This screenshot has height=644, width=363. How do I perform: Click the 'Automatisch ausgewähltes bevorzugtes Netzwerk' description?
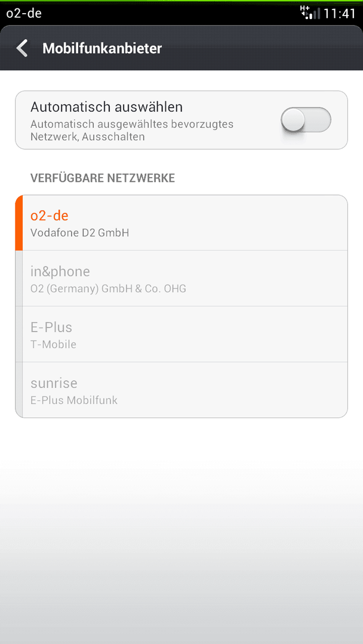132,130
